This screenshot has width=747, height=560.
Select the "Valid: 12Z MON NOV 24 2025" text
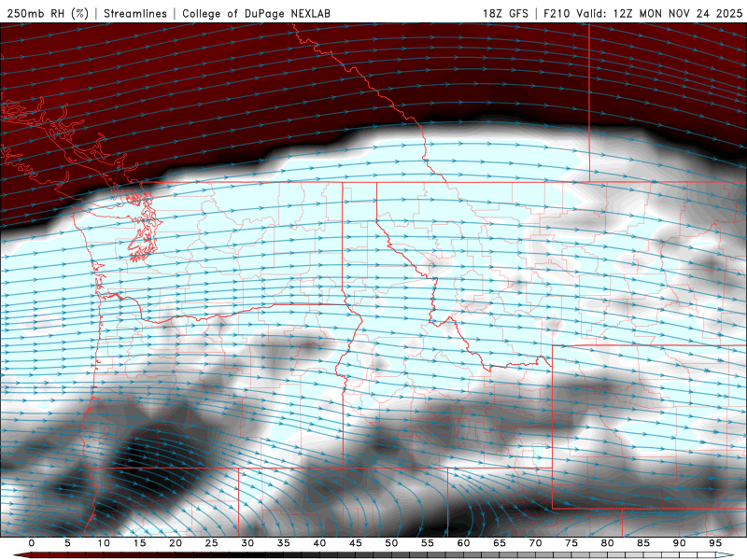660,13
